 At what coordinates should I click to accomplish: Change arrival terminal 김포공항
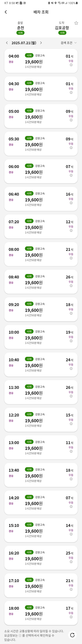(62, 28)
